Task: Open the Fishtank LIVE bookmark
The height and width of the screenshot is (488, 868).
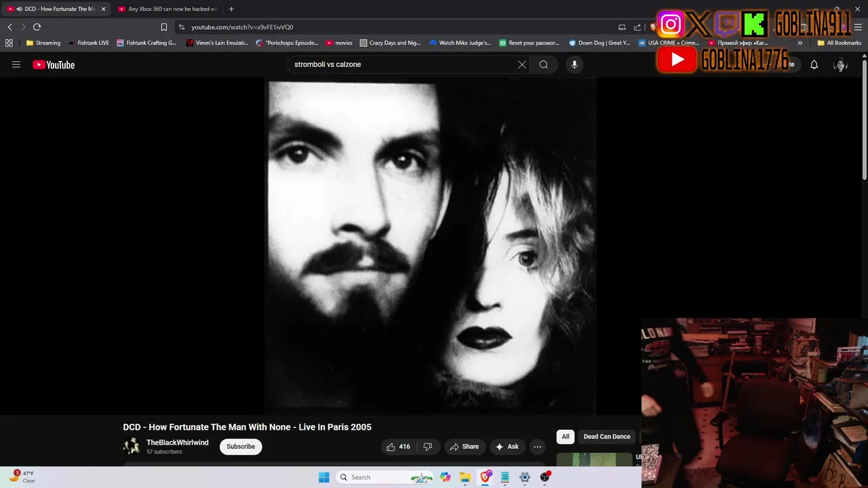Action: coord(89,43)
